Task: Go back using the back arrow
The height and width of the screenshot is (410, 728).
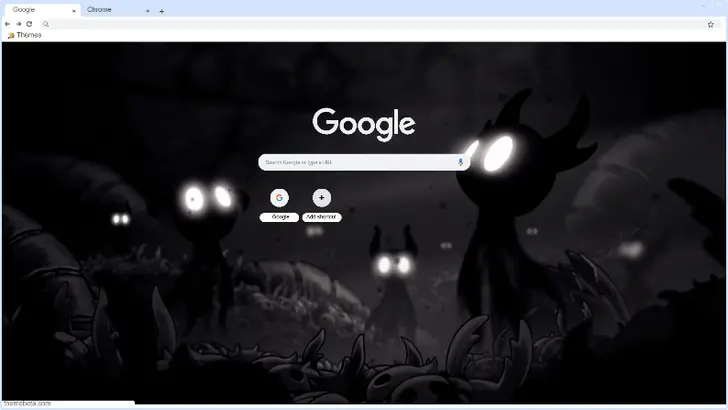Action: 7,24
